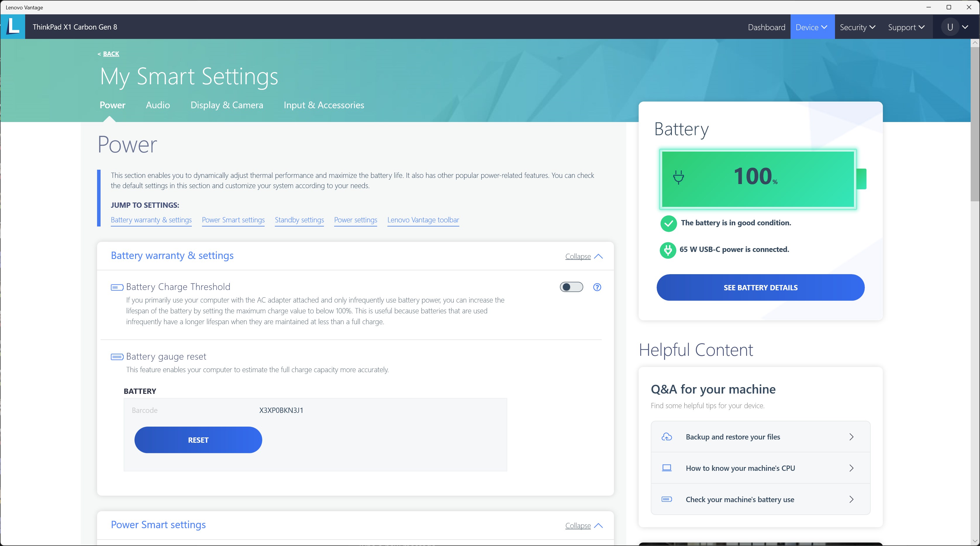Viewport: 980px width, 546px height.
Task: Click the laptop CPU icon
Action: click(x=667, y=468)
